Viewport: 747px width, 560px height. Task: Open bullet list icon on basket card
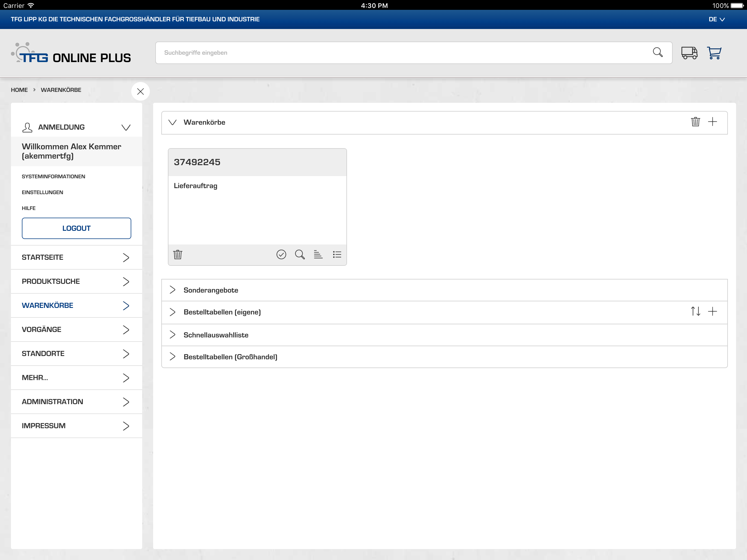tap(337, 254)
